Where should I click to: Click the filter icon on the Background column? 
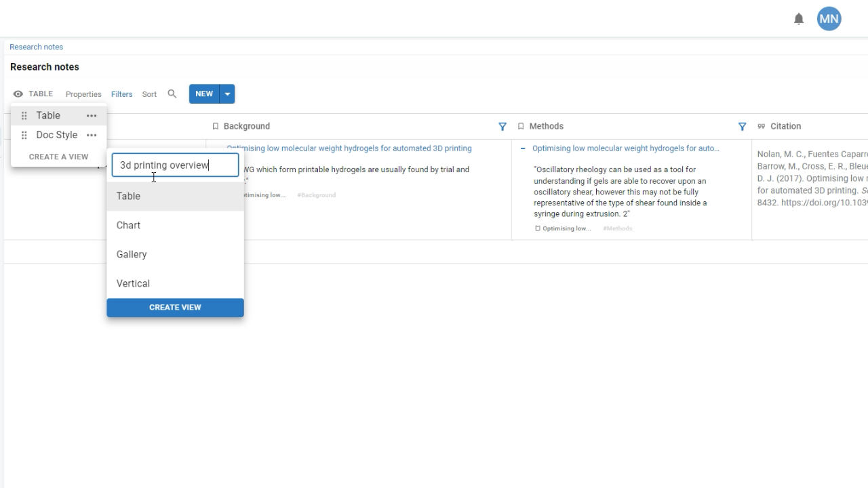coord(502,126)
